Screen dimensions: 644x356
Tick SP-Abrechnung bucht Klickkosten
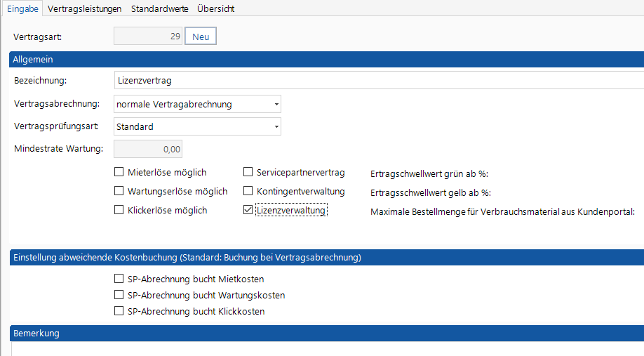pyautogui.click(x=119, y=311)
